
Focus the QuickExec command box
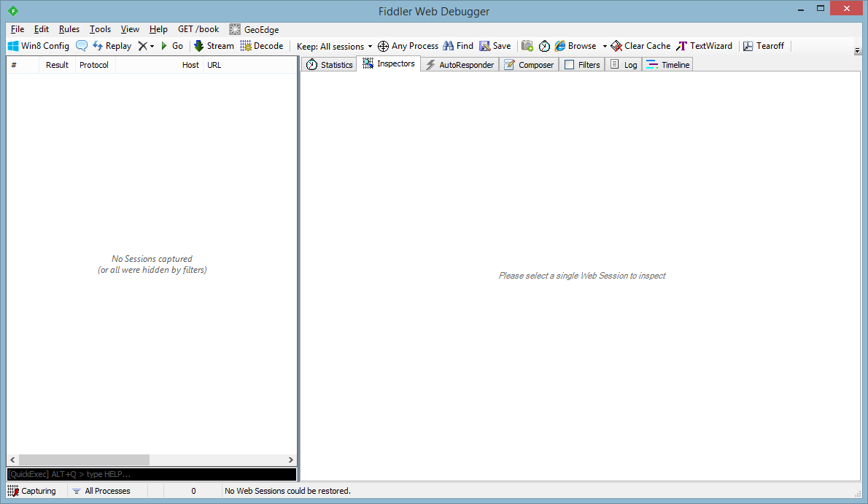click(152, 474)
